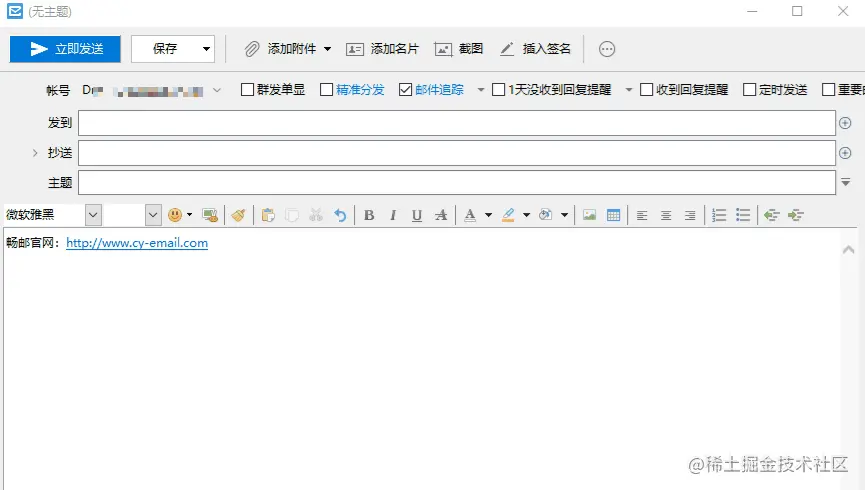
Task: Click the template picture icon next to emoji
Action: [x=210, y=215]
